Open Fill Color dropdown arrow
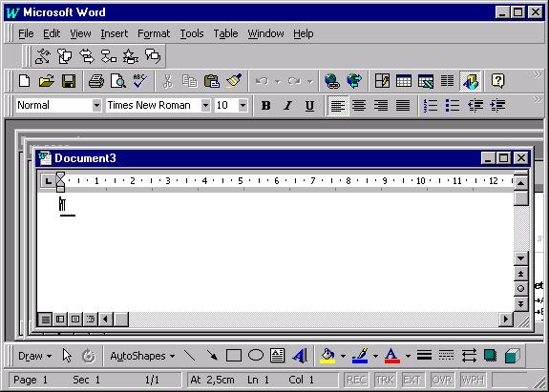 coord(343,356)
